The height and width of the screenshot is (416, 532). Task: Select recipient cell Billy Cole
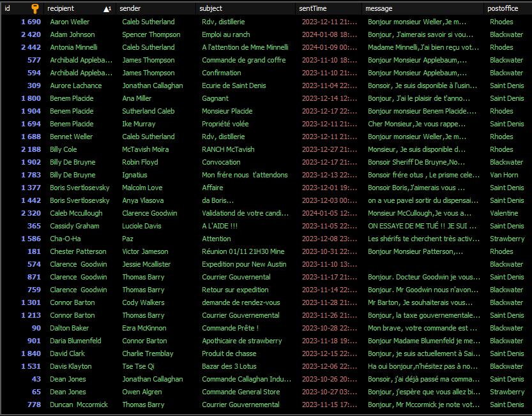pos(63,149)
